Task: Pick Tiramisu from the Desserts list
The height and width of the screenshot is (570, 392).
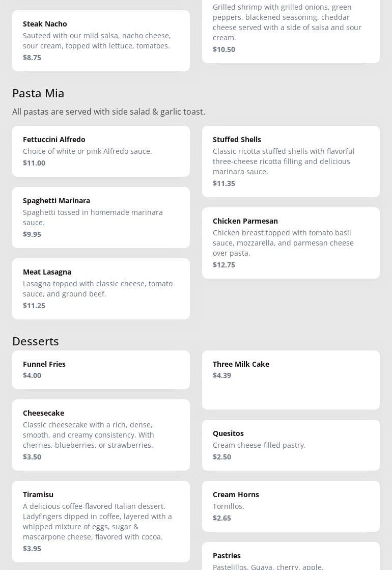Action: pyautogui.click(x=101, y=521)
